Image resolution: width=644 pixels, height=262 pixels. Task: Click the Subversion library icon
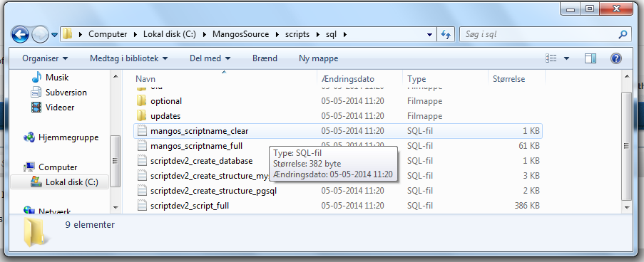pos(36,93)
